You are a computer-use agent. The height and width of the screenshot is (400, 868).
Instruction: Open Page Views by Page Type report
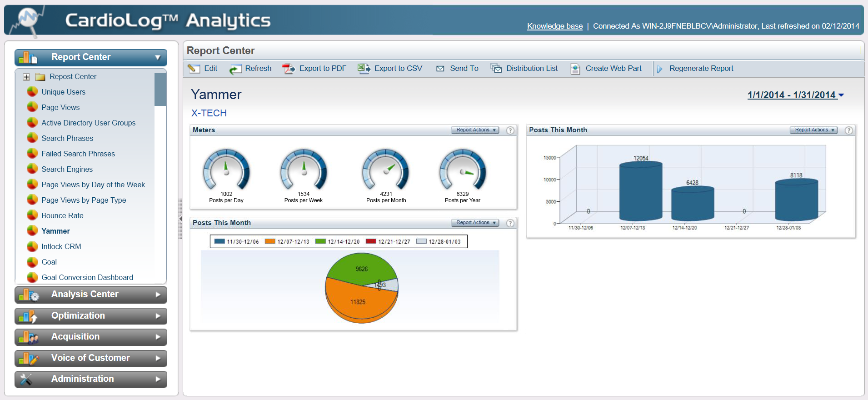84,200
